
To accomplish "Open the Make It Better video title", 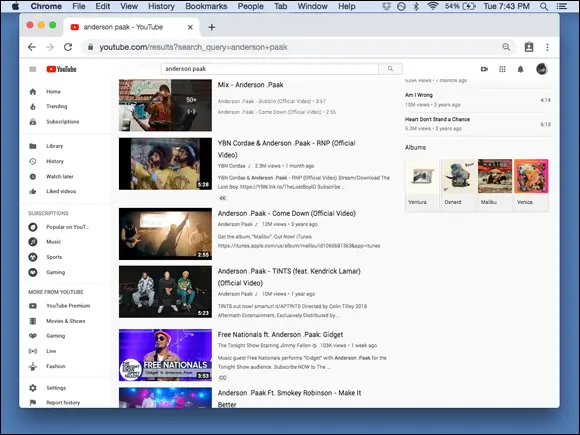I will pos(289,398).
